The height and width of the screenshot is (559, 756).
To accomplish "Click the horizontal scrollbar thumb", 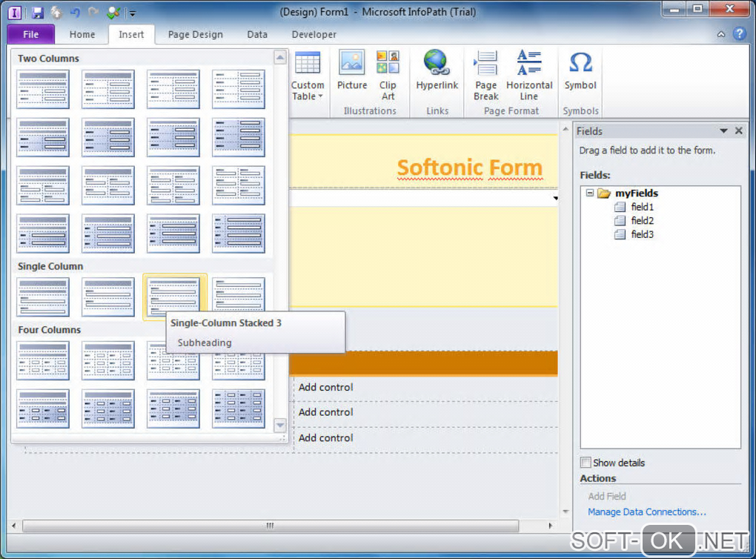I will point(271,526).
